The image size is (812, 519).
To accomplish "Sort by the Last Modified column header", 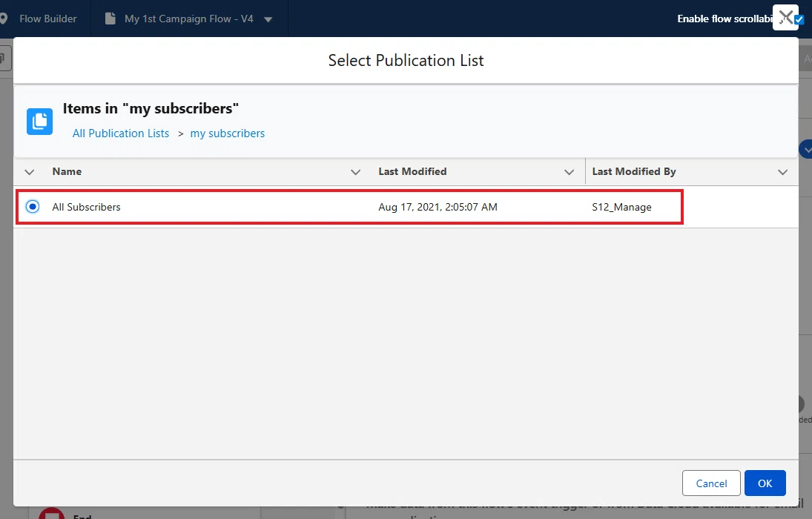I will click(412, 171).
